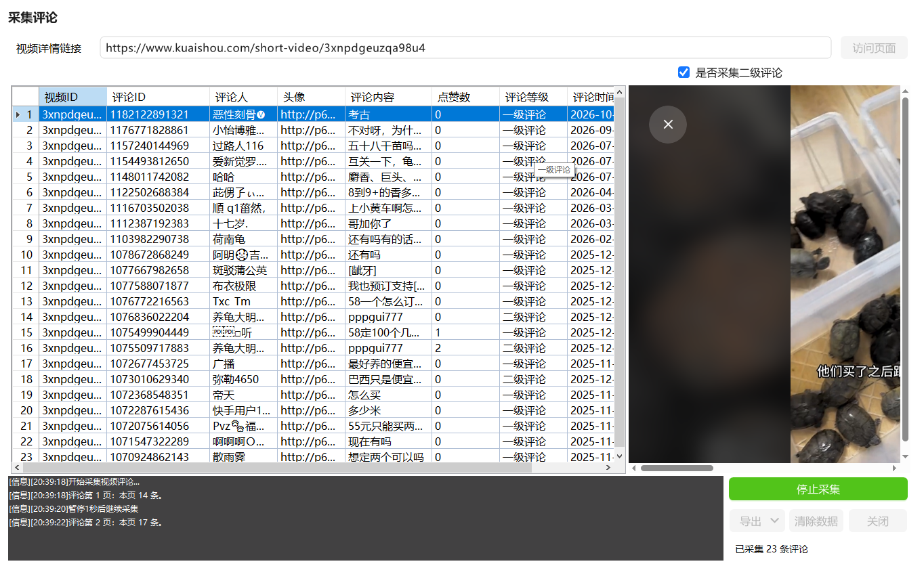Click the video panel's horizontal scrollbar thumb
The image size is (924, 568).
677,468
